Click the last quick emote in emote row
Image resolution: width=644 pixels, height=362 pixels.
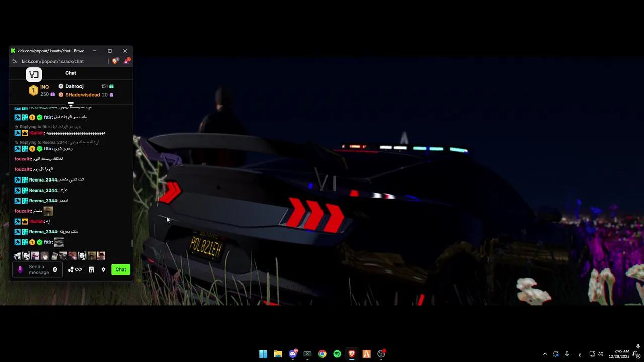(x=101, y=256)
